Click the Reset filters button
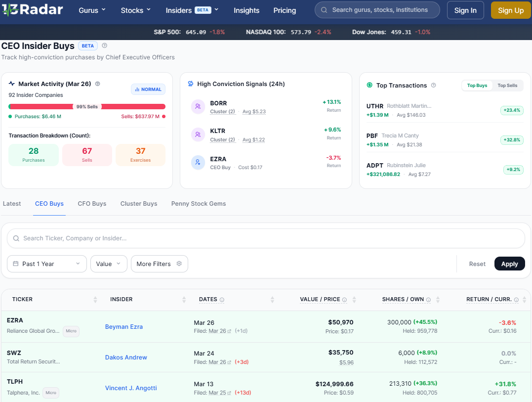The height and width of the screenshot is (402, 532). [x=477, y=264]
